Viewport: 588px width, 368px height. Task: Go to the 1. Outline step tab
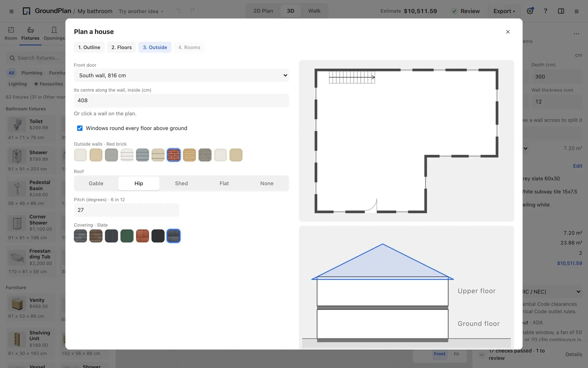point(89,47)
